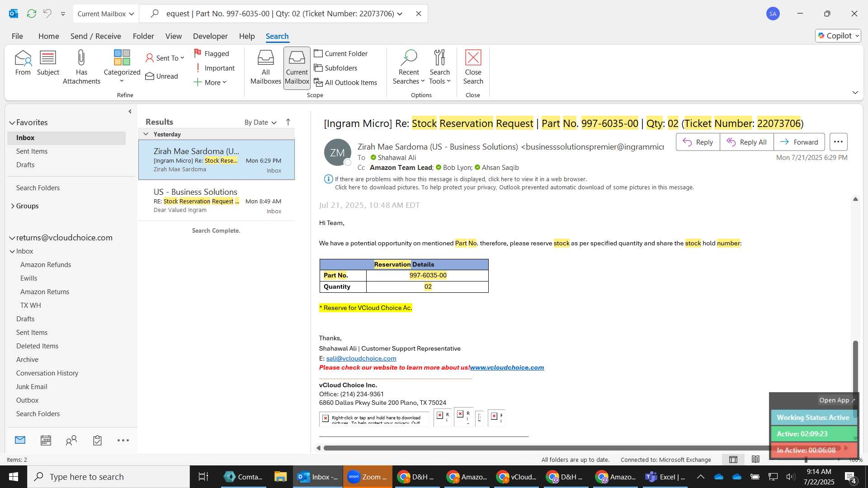Filter results by Flagged

tap(212, 53)
